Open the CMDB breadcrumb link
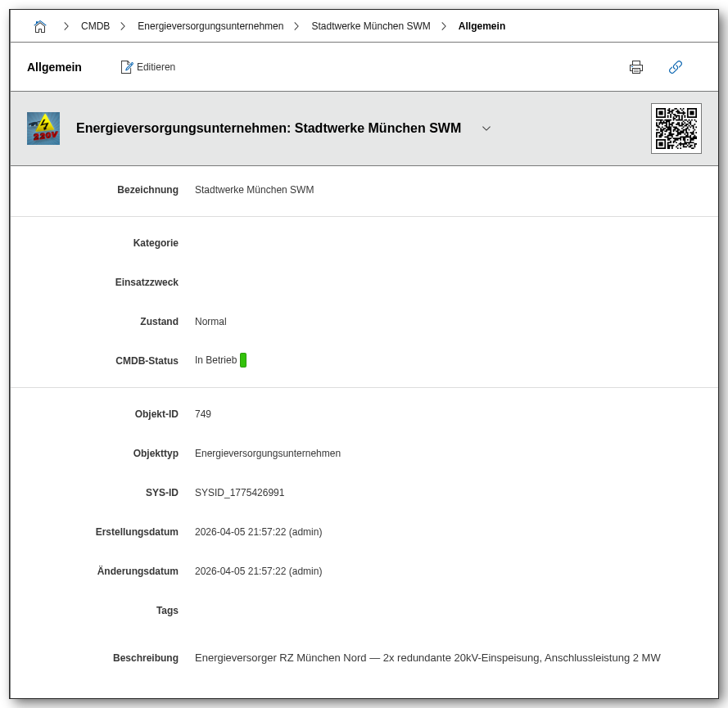The height and width of the screenshot is (708, 728). [95, 26]
